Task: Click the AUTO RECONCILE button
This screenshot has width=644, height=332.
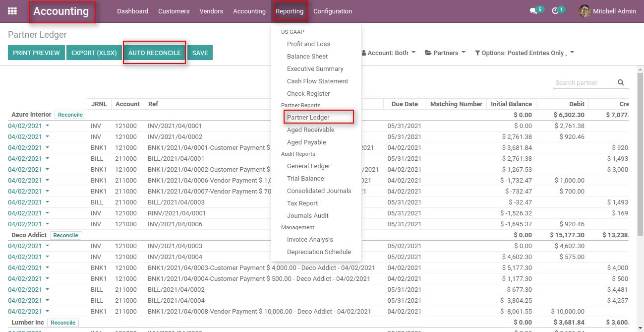Action: [x=154, y=53]
